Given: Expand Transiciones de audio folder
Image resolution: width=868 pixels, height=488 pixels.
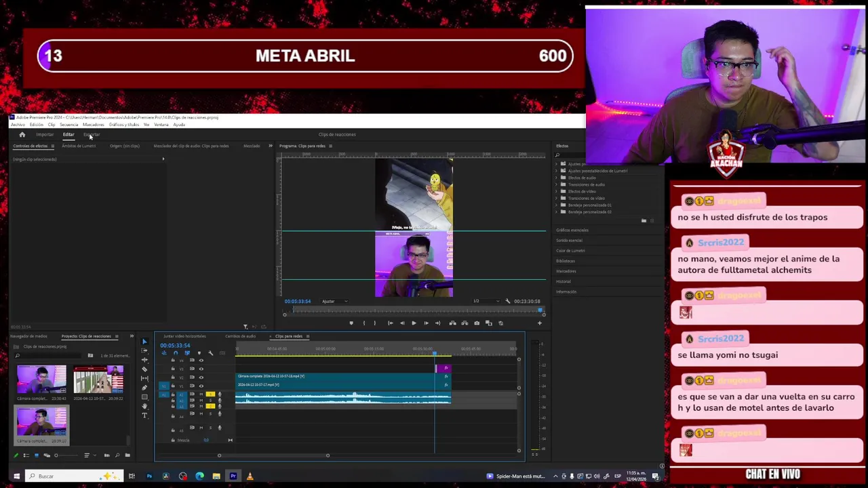Looking at the screenshot, I should click(x=557, y=184).
